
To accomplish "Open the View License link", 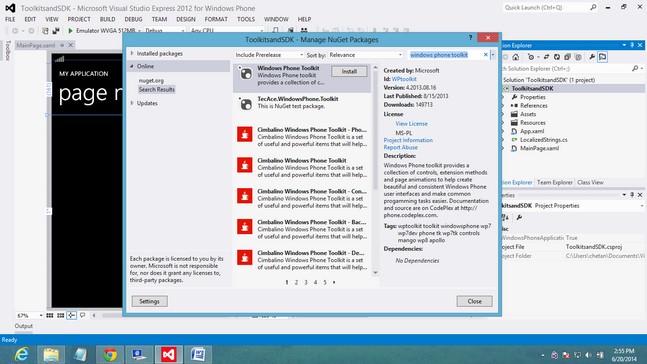I will pos(411,123).
